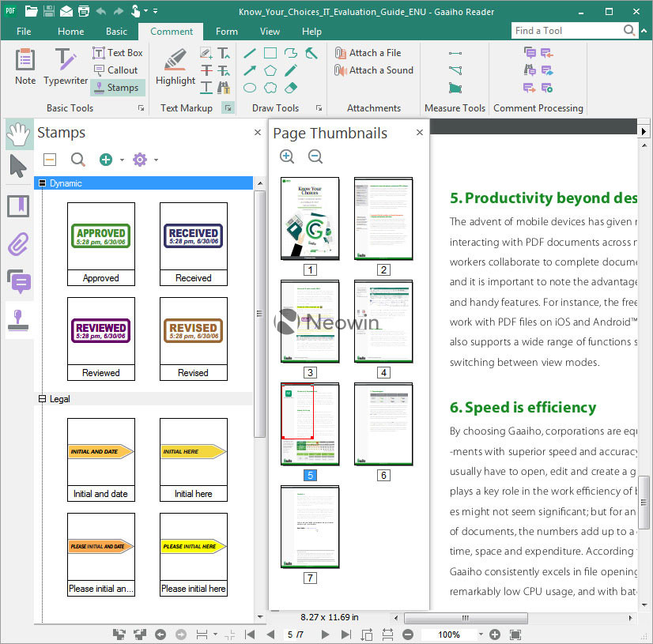Switch to the Basic tab
This screenshot has width=653, height=644.
click(116, 32)
